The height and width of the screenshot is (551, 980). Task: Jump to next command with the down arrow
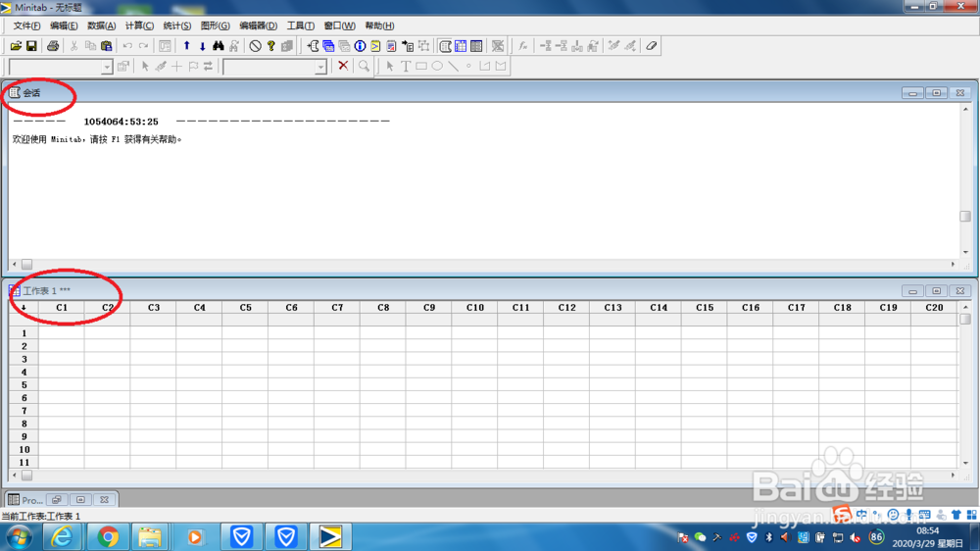click(x=203, y=46)
